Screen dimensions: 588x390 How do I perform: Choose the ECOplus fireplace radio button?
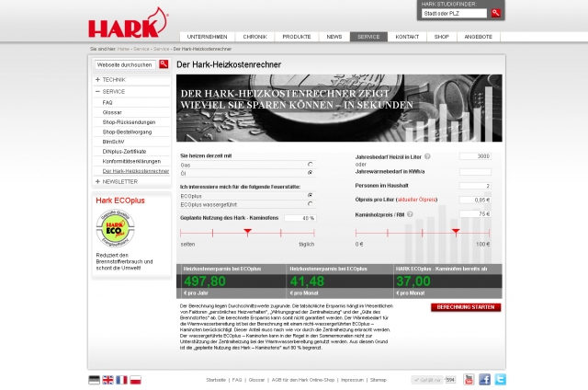pyautogui.click(x=311, y=195)
